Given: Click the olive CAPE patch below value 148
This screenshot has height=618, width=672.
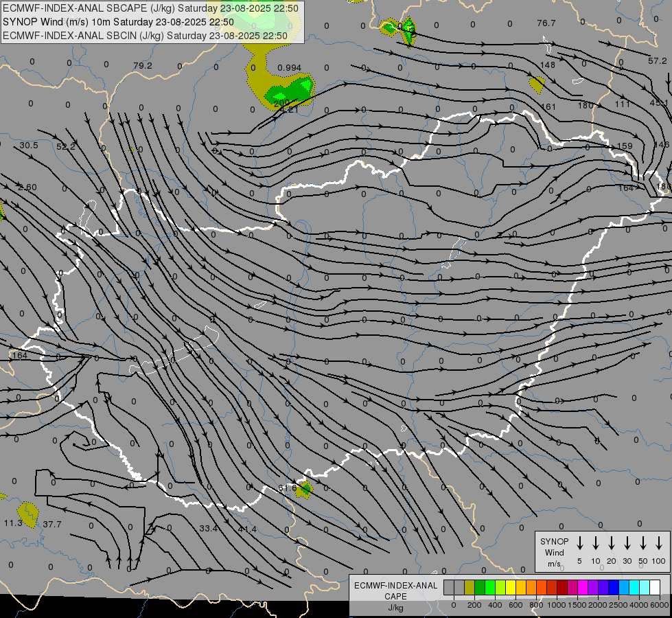Looking at the screenshot, I should (x=537, y=84).
